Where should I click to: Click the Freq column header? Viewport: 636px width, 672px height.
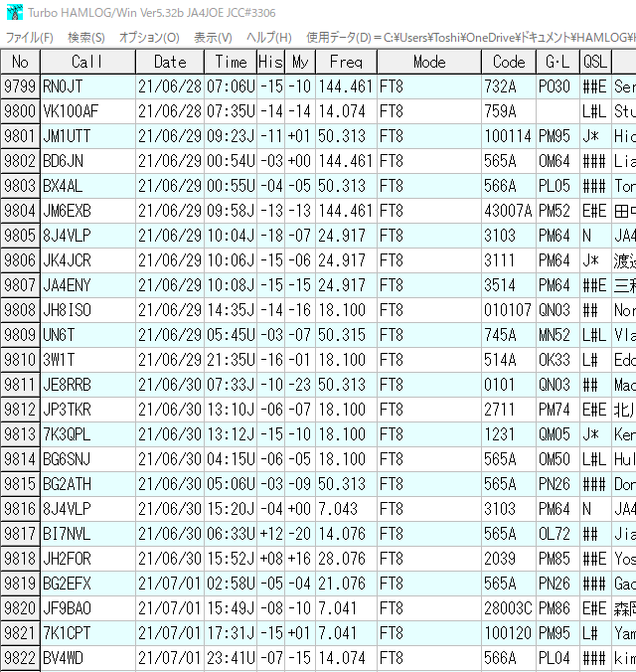pyautogui.click(x=346, y=62)
